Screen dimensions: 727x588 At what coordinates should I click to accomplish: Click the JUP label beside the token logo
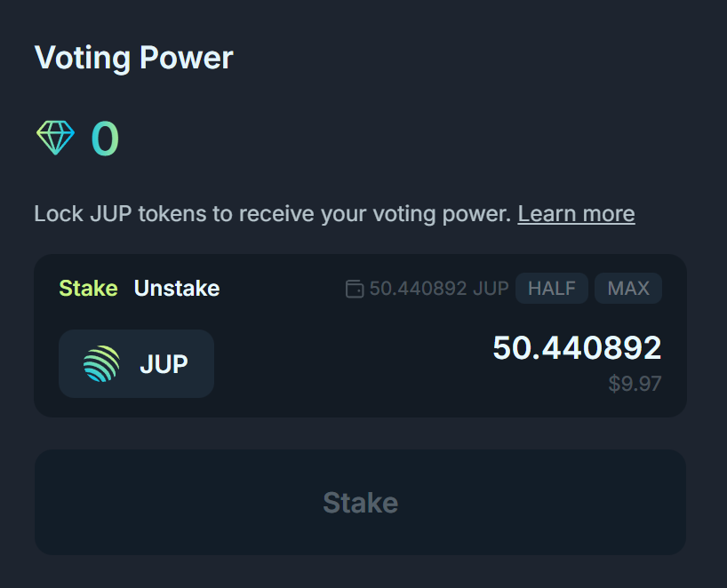164,364
